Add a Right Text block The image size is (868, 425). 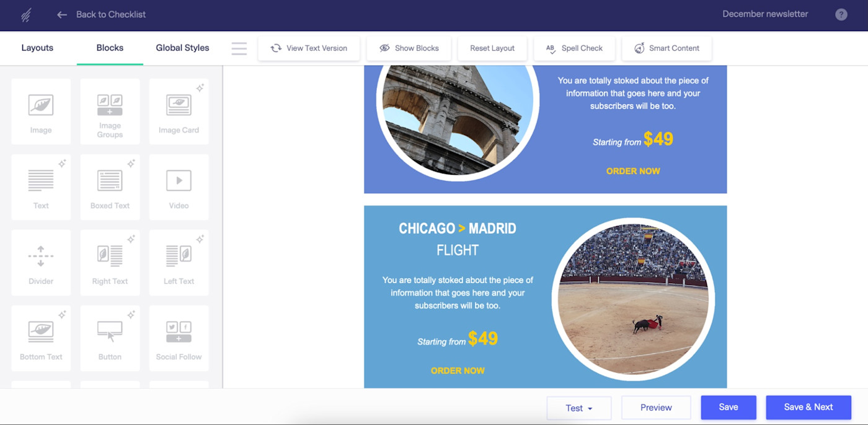[x=110, y=263]
